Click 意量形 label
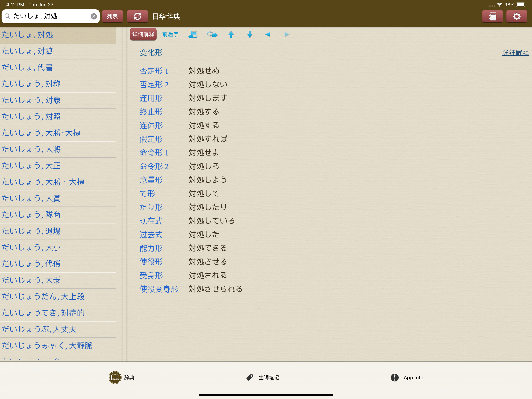 click(x=151, y=180)
